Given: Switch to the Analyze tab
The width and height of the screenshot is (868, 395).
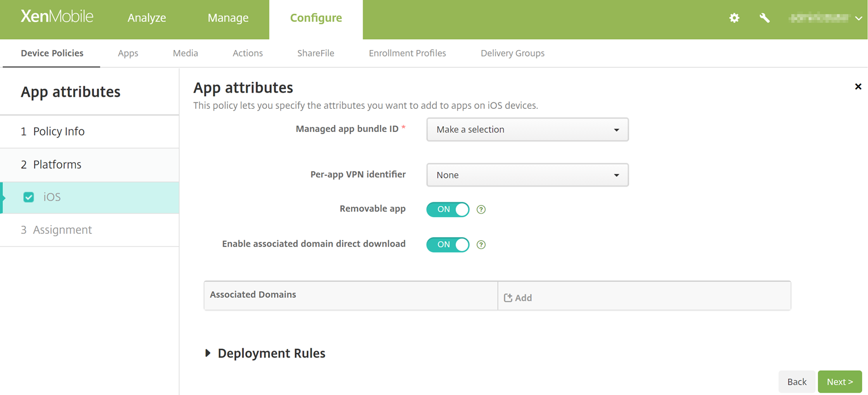Looking at the screenshot, I should tap(147, 18).
